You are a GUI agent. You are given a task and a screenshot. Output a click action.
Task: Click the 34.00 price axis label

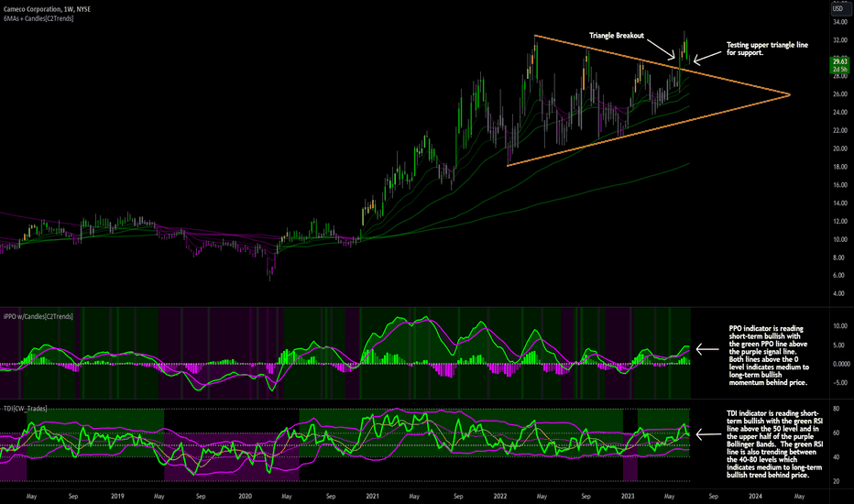[840, 22]
